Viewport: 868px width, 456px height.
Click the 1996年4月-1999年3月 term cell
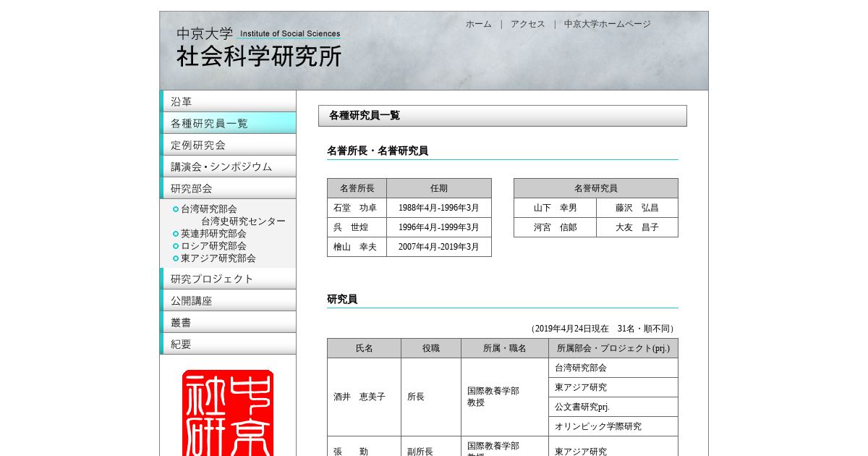pos(439,227)
